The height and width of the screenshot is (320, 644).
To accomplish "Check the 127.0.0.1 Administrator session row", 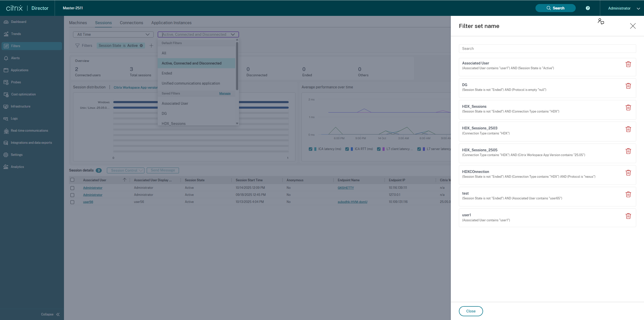I will pos(72,195).
